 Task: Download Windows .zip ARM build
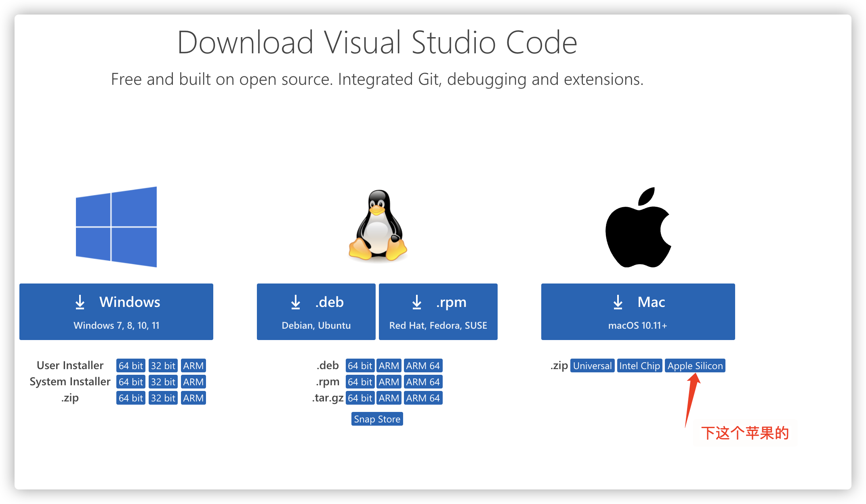tap(193, 398)
